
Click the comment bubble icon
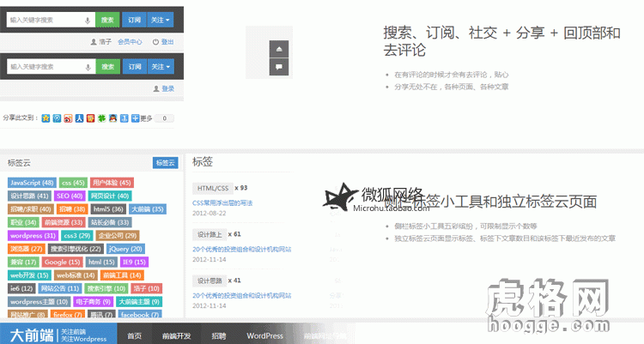coord(281,67)
